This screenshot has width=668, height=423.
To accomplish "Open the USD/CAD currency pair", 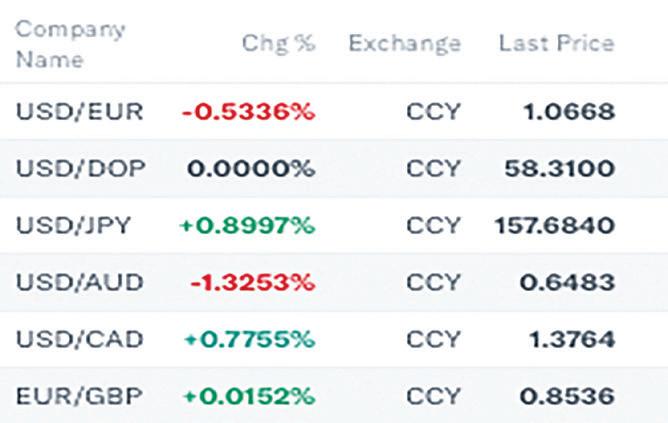I will pos(79,339).
